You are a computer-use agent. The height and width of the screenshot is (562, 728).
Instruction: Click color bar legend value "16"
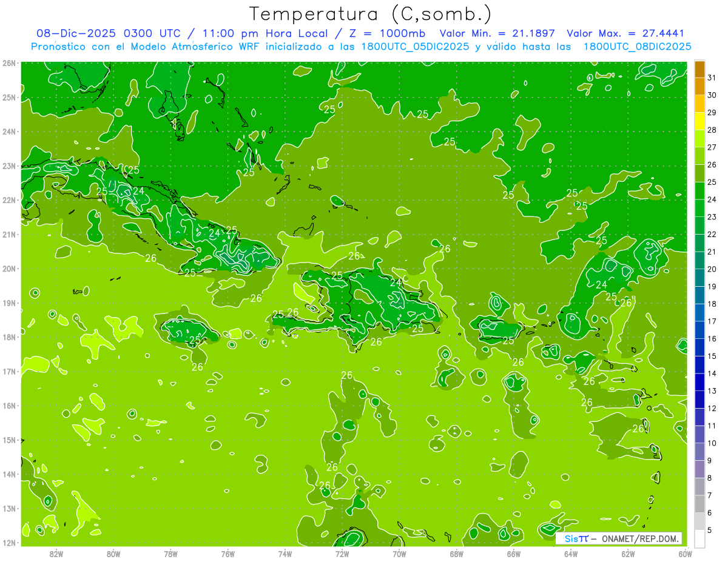point(712,339)
